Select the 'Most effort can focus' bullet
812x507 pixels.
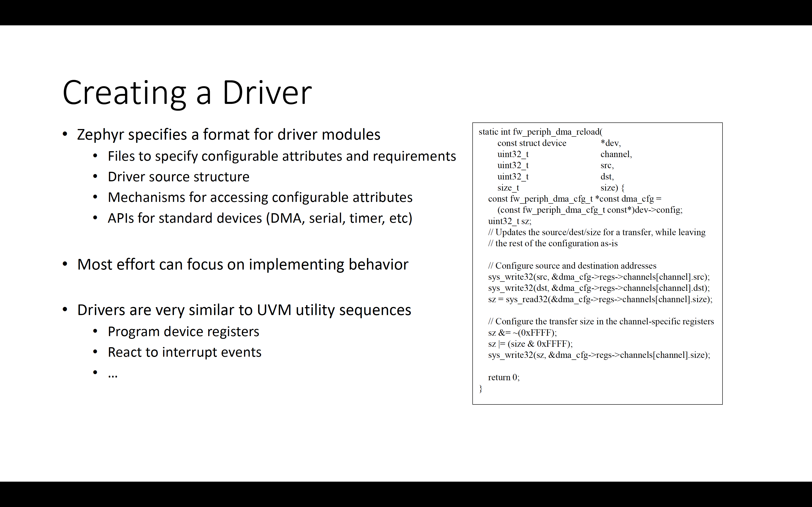point(242,264)
